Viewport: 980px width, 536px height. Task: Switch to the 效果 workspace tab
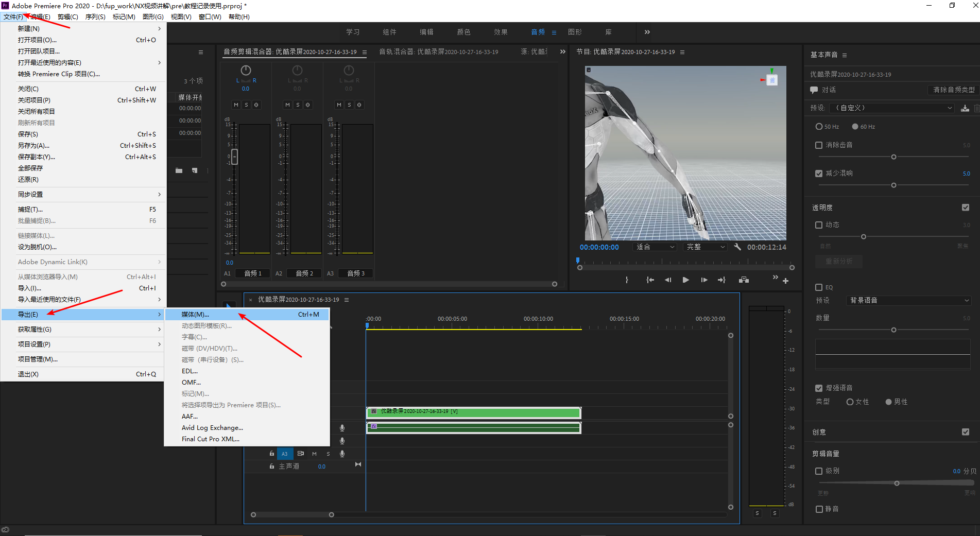click(x=501, y=32)
